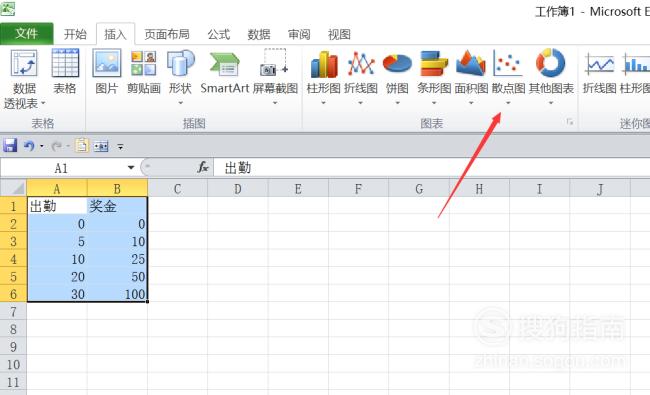
Task: Select cell B5 with value 50
Action: point(117,276)
